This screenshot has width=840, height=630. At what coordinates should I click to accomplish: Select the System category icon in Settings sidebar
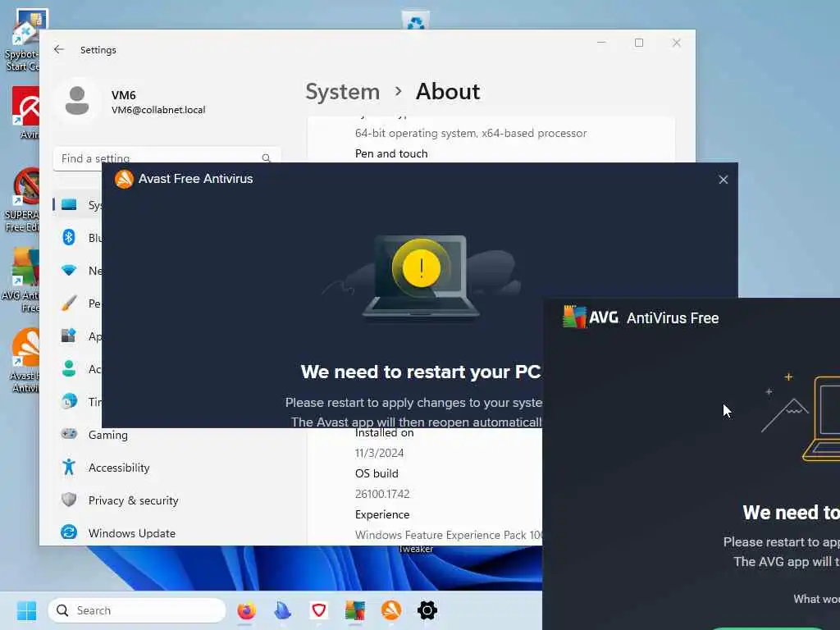69,204
